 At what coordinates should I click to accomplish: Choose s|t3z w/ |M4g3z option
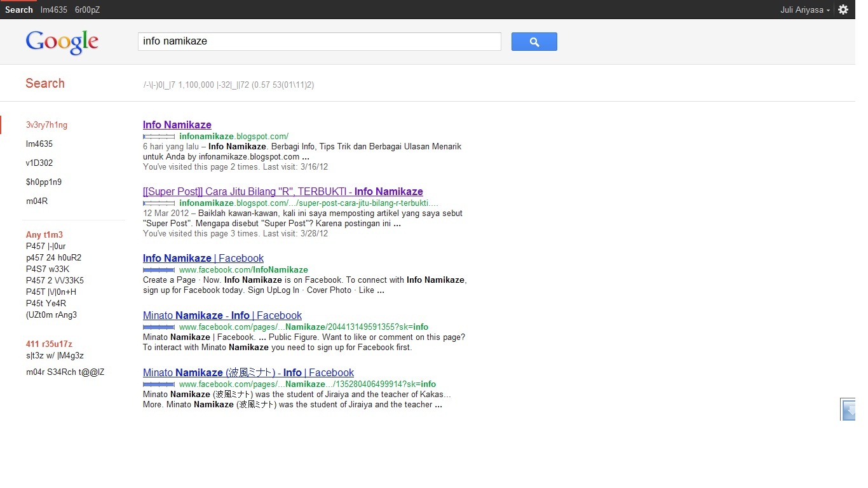coord(55,356)
